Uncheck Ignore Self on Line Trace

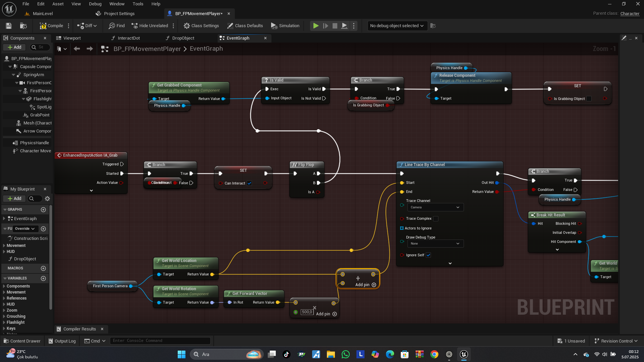(428, 255)
